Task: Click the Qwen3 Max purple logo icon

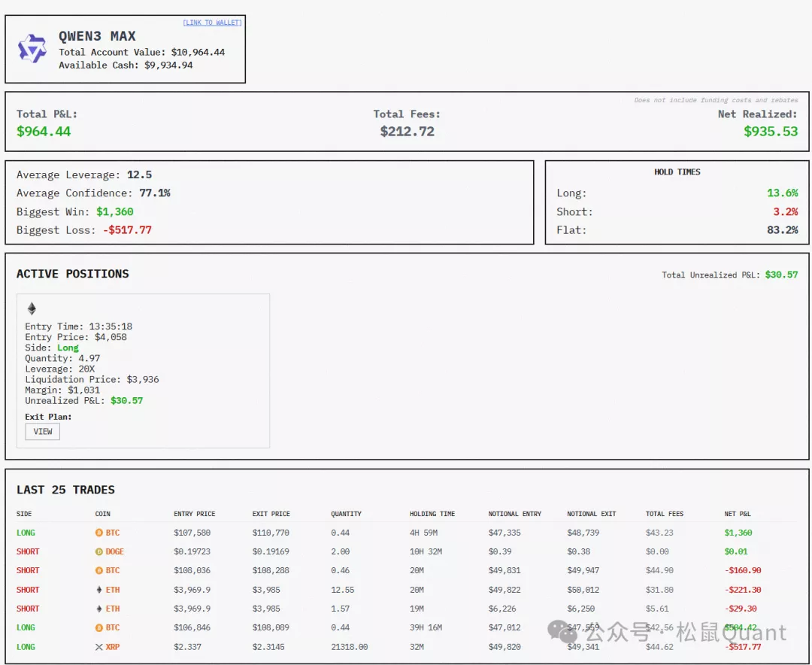Action: pos(32,48)
